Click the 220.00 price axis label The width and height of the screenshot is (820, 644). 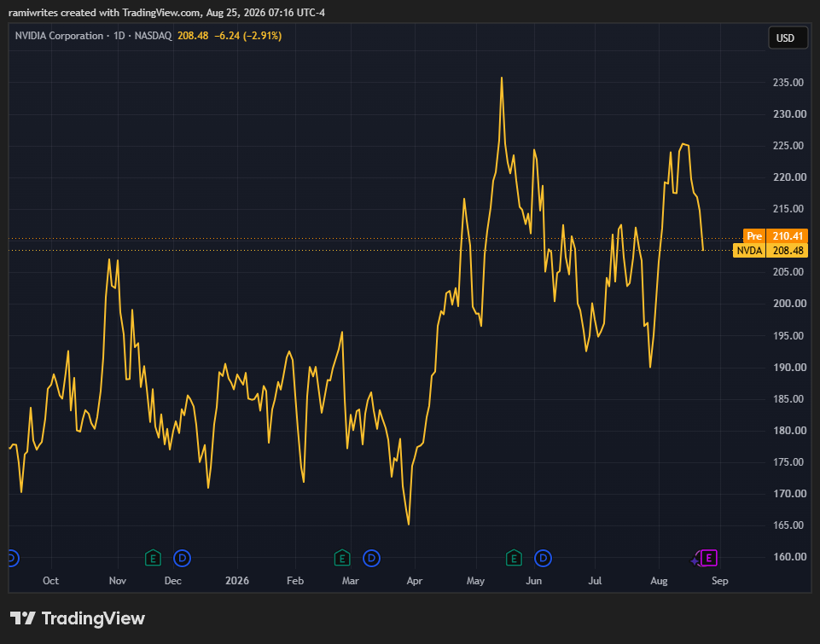[x=789, y=177]
